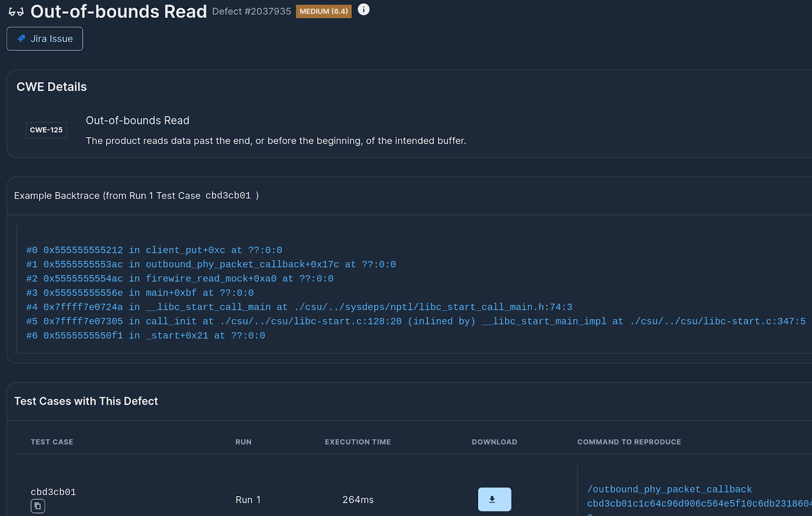
Task: Click the EXECUTION TIME column header
Action: pos(358,442)
